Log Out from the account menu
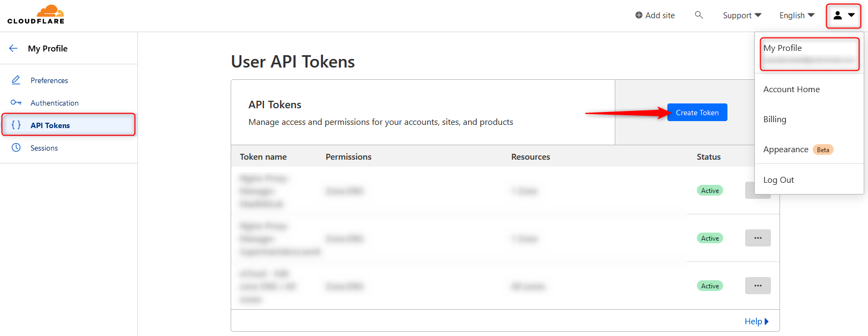 pyautogui.click(x=778, y=180)
